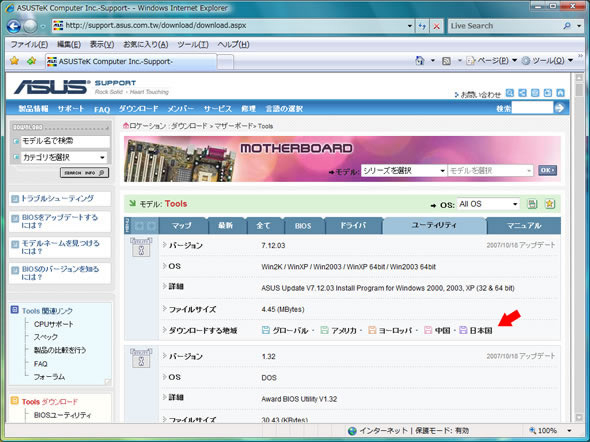Click the 日本国 download region link
This screenshot has height=442, width=590.
pos(481,330)
